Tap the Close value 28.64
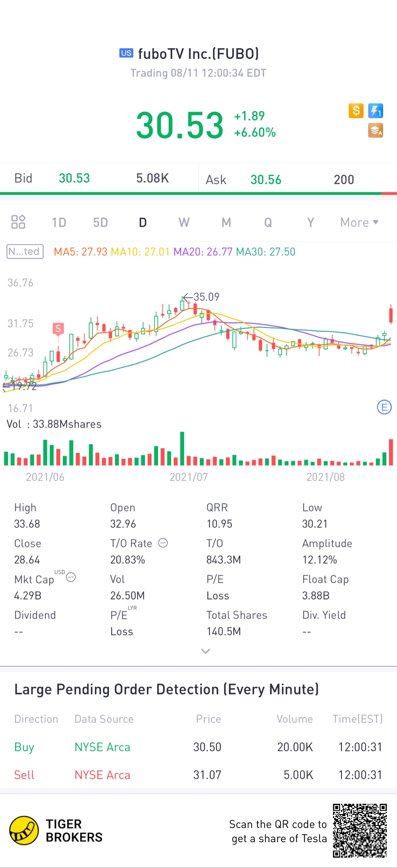 point(27,560)
